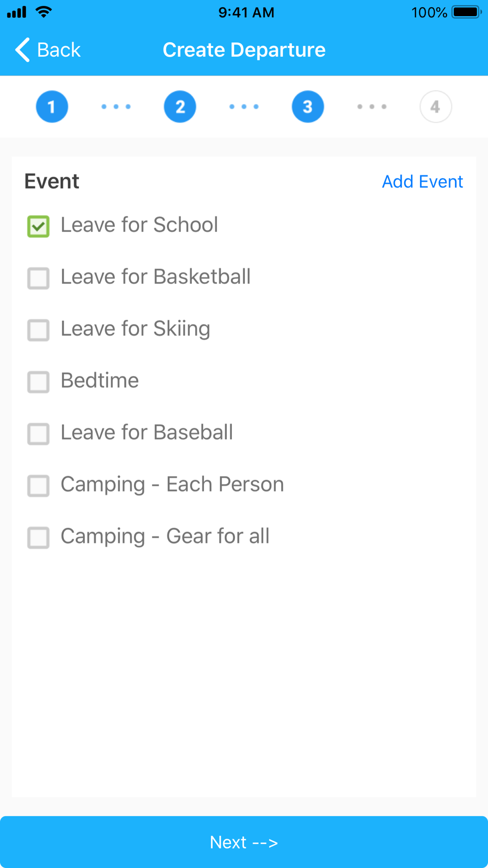This screenshot has width=488, height=868.
Task: Go to step 2 circle
Action: [180, 106]
